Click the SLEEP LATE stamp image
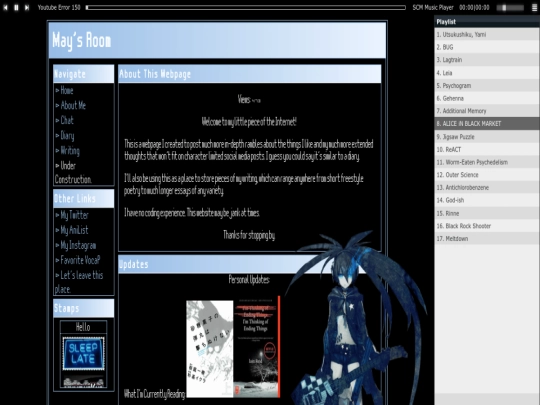The height and width of the screenshot is (405, 540). 83,353
